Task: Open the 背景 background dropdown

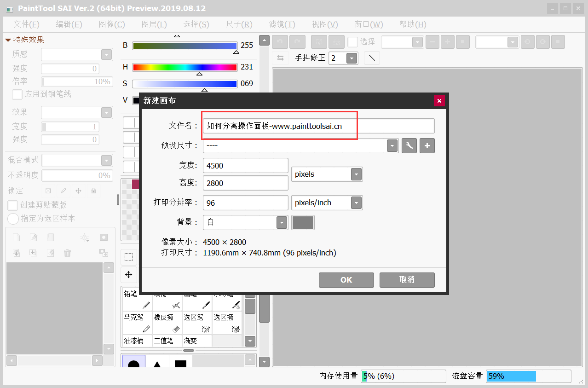Action: (282, 222)
